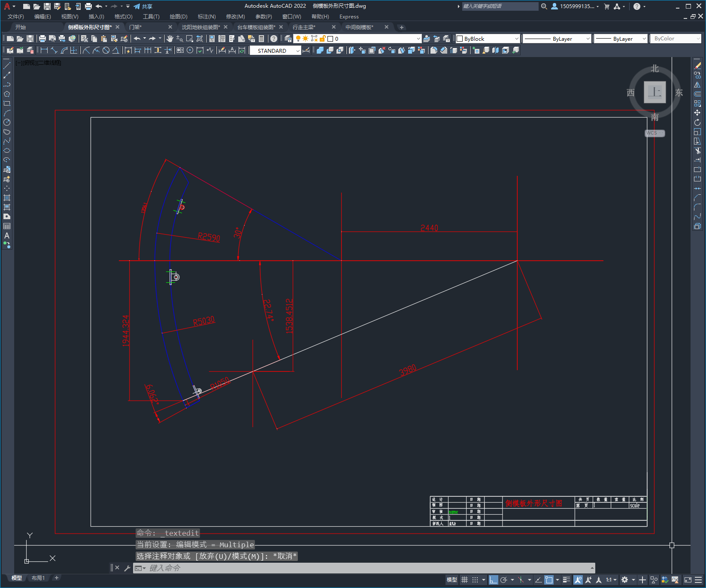Toggle 2D object snap
The height and width of the screenshot is (588, 706).
(549, 580)
